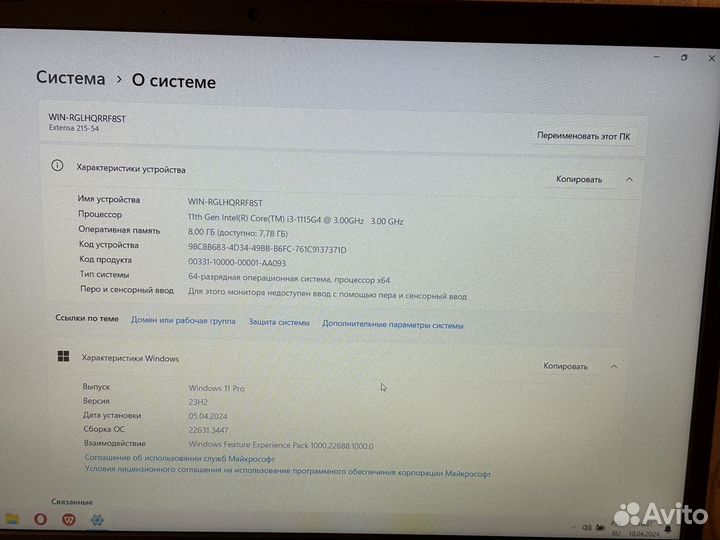Open Дополнительные параметры системы link
Screen dimensions: 720x540
click(x=393, y=325)
